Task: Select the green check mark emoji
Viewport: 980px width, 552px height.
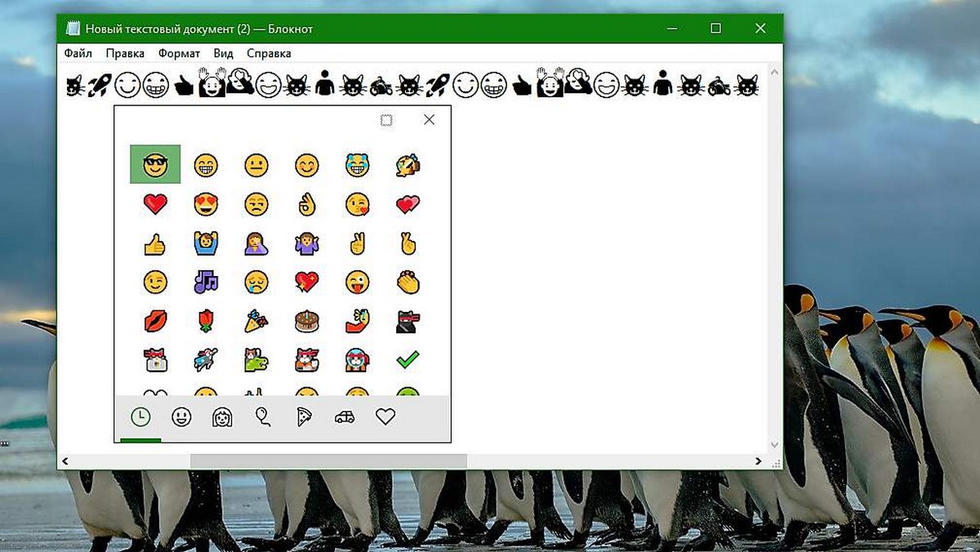Action: pyautogui.click(x=407, y=359)
